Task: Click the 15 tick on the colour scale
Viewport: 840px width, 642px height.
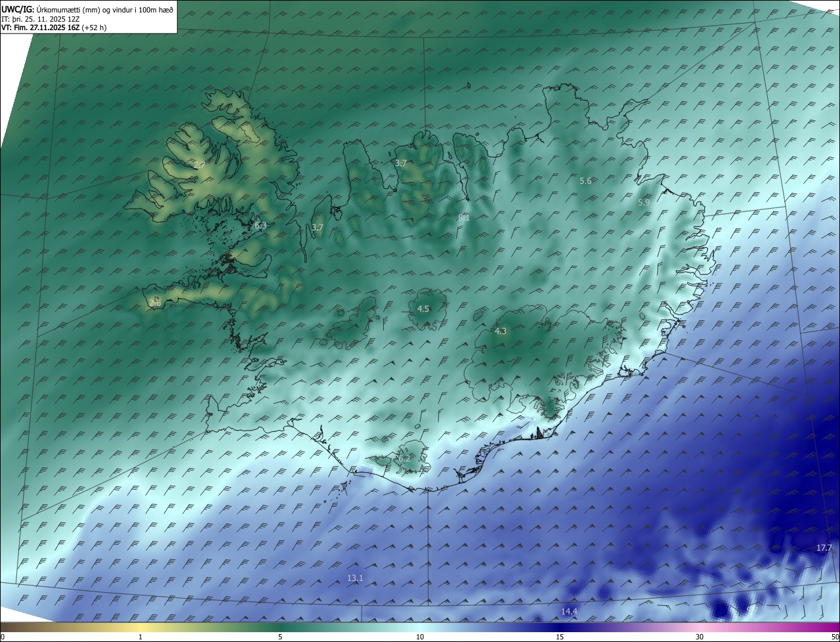Action: pyautogui.click(x=560, y=637)
